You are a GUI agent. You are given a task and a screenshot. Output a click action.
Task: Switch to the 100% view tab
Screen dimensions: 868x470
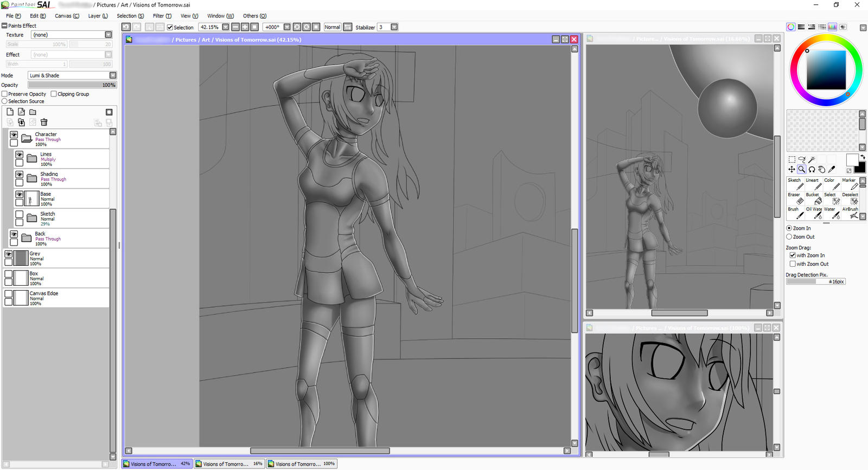(302, 463)
